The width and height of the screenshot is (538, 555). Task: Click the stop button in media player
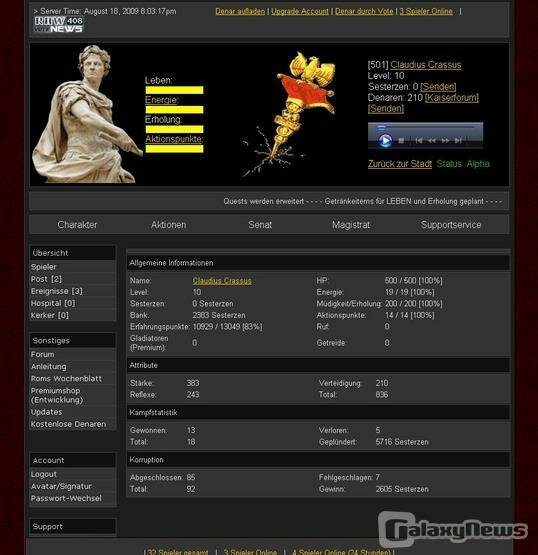401,141
